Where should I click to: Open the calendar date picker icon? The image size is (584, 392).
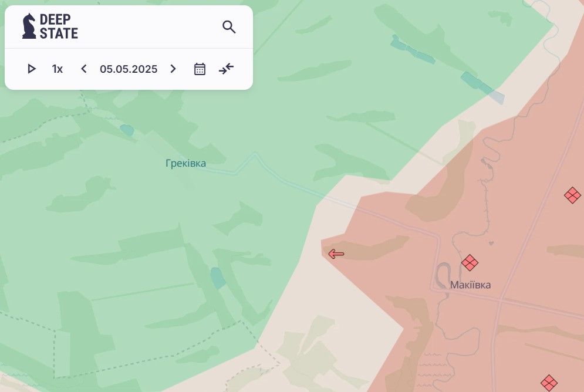click(x=200, y=69)
